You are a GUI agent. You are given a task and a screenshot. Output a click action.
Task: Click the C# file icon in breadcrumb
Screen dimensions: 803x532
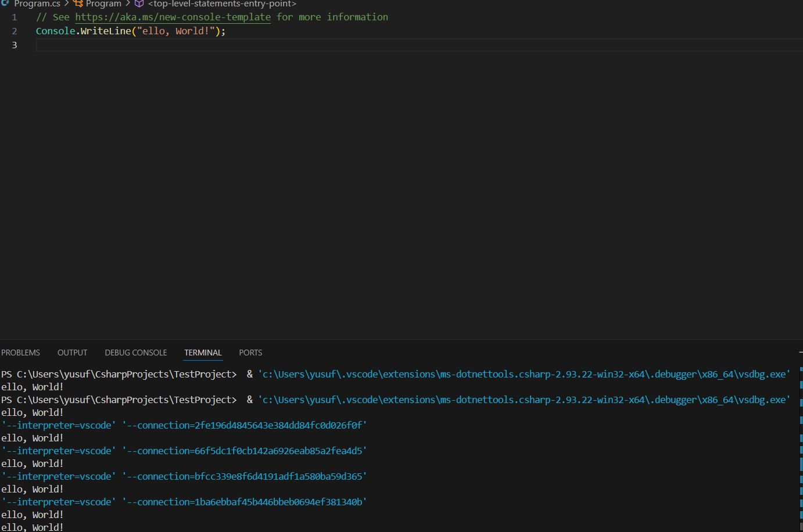[x=5, y=3]
